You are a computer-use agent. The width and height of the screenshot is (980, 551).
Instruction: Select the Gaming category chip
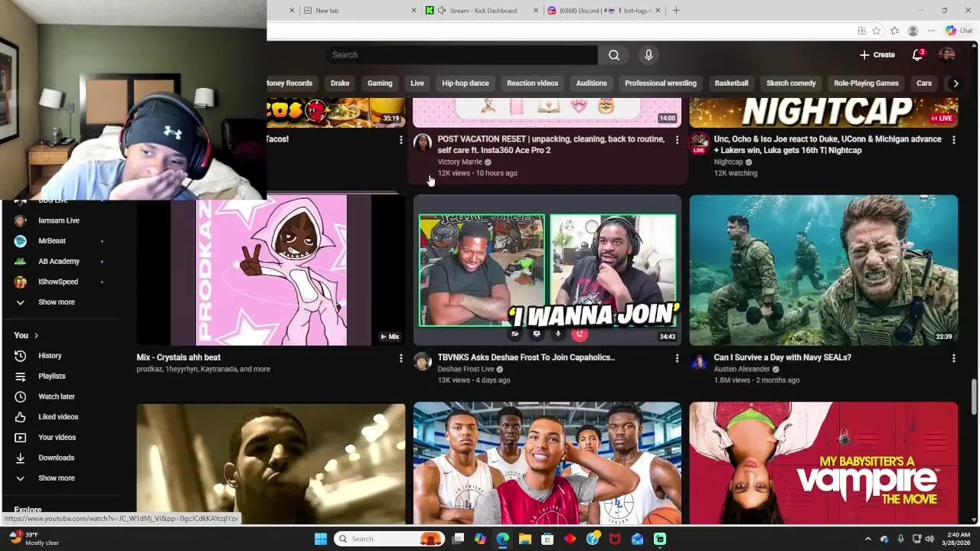(380, 83)
